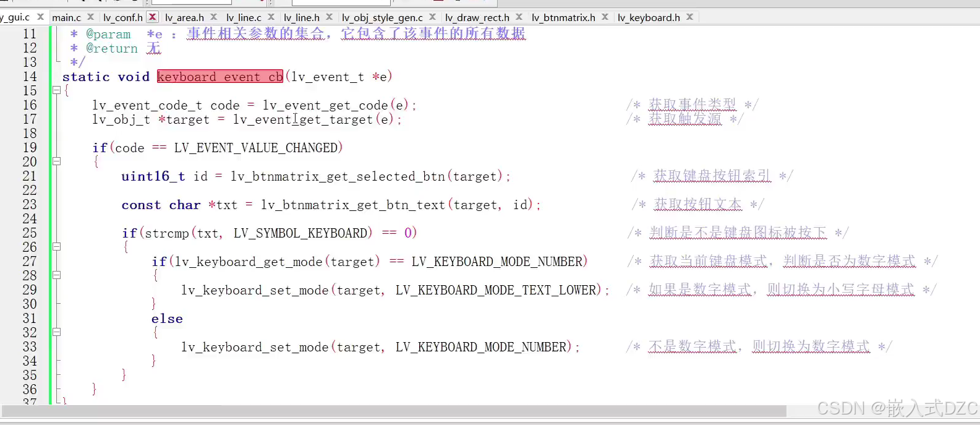Click the highlighted keyboard_event_cb function name
This screenshot has height=425, width=980.
tap(220, 77)
